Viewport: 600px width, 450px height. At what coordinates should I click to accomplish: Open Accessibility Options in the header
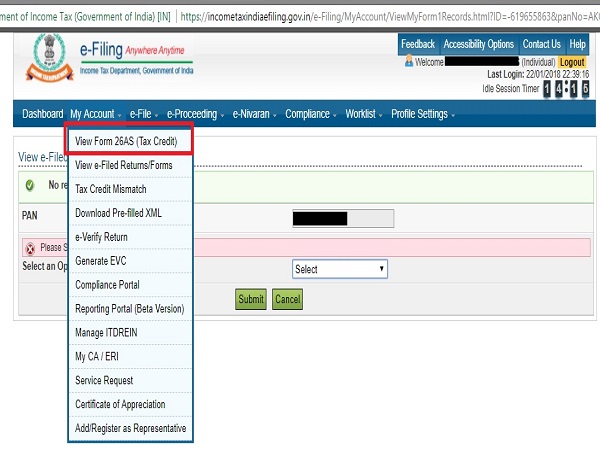(478, 44)
